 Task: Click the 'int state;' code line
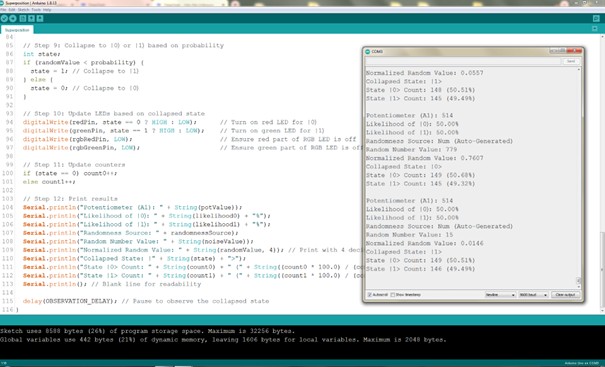coord(42,54)
